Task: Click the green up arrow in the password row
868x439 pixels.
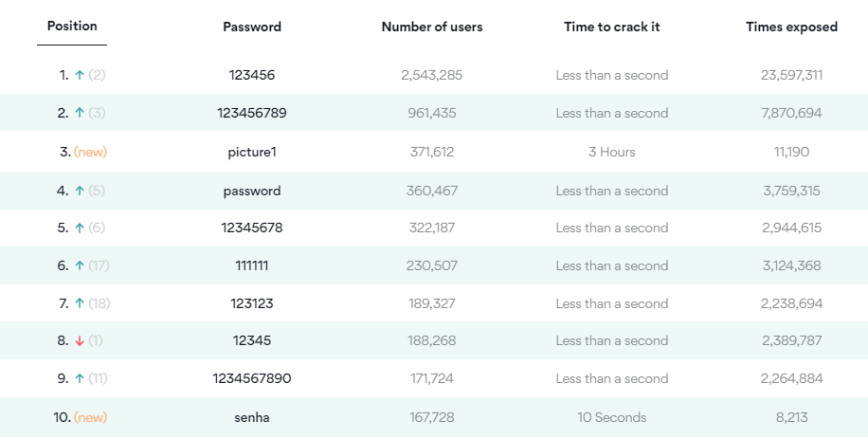Action: (80, 191)
